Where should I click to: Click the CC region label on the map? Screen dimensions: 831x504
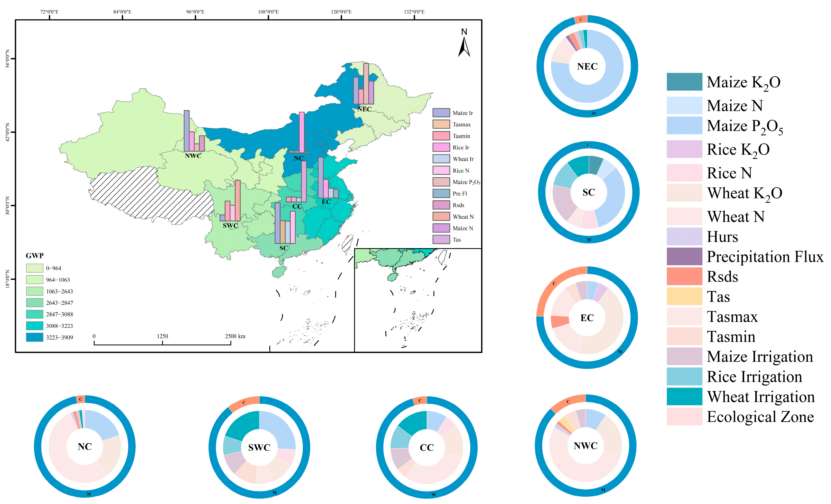click(297, 206)
